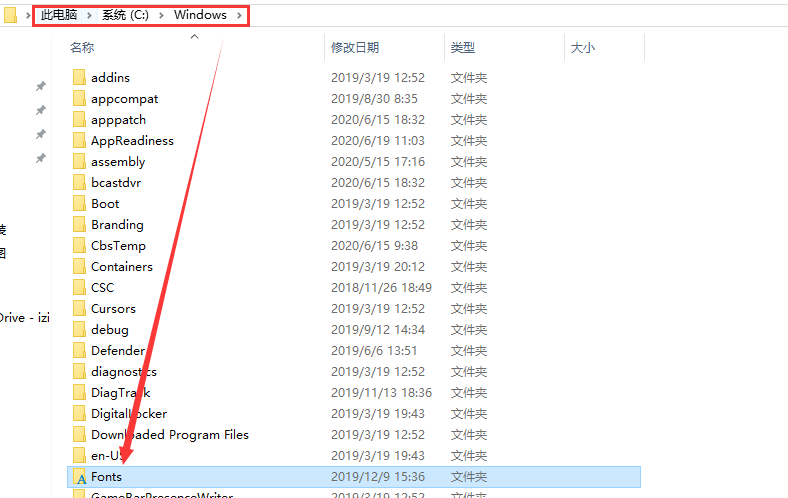Viewport: 788px width, 498px height.
Task: Click the apppatch folder icon
Action: point(79,120)
